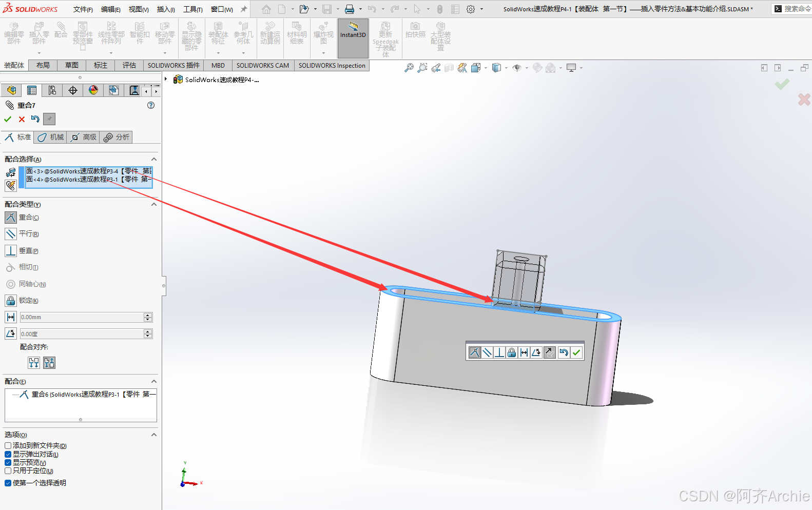Viewport: 812px width, 510px height.
Task: Toggle the distance mate icon
Action: tap(11, 317)
